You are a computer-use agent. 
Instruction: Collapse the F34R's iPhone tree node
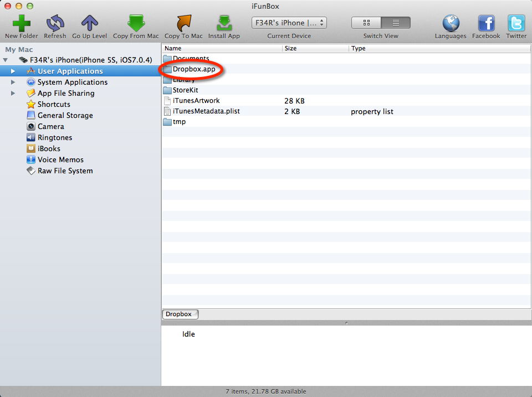coord(6,60)
